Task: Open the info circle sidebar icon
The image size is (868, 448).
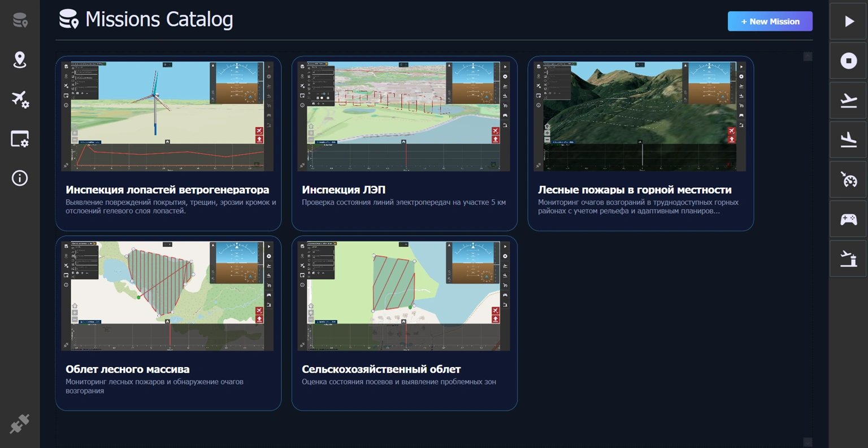Action: tap(20, 178)
